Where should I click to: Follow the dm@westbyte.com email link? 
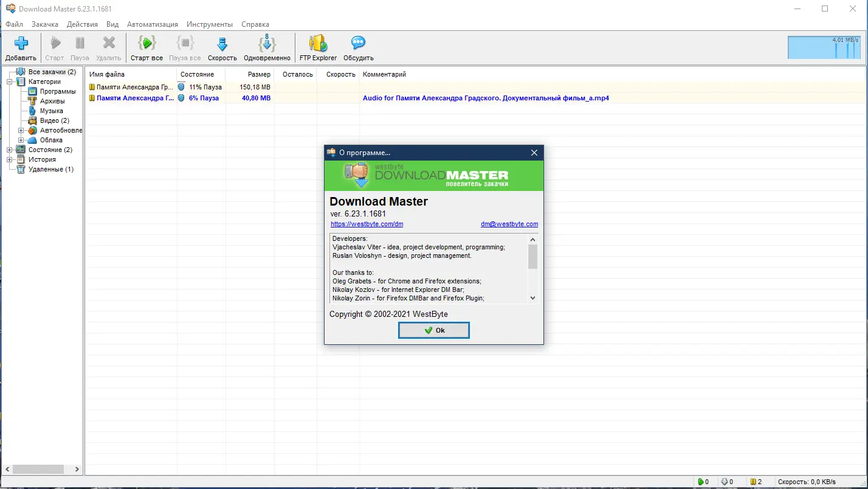[x=509, y=224]
